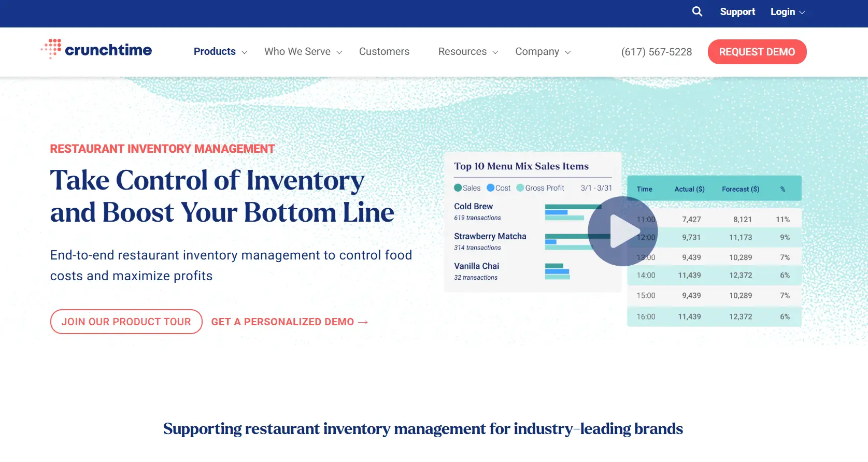Click the 15:00 time row
Screen dimensions: 868x462
(x=714, y=296)
